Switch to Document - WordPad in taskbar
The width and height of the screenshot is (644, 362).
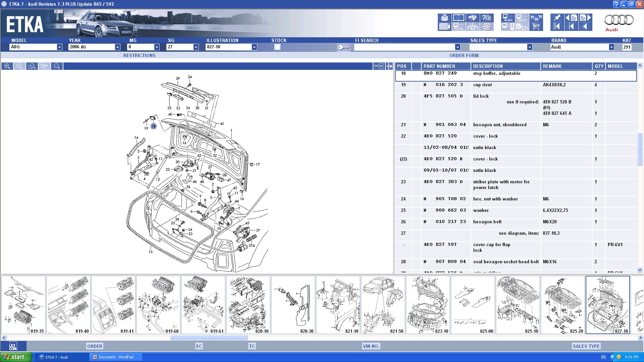click(x=116, y=357)
